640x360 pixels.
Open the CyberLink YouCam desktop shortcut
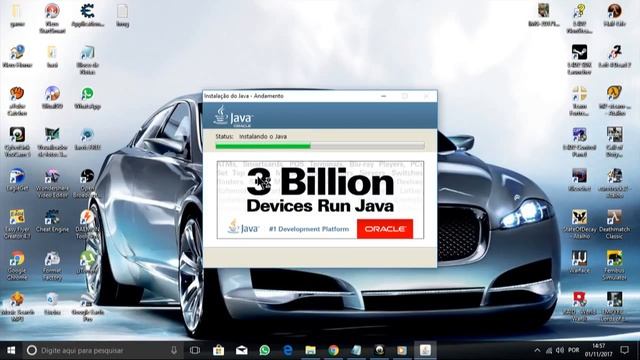pyautogui.click(x=17, y=142)
